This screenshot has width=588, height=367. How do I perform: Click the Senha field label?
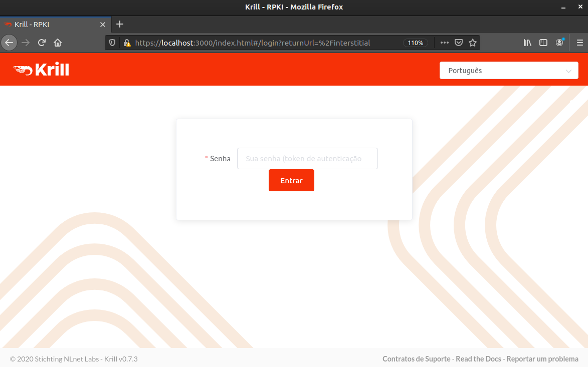220,158
